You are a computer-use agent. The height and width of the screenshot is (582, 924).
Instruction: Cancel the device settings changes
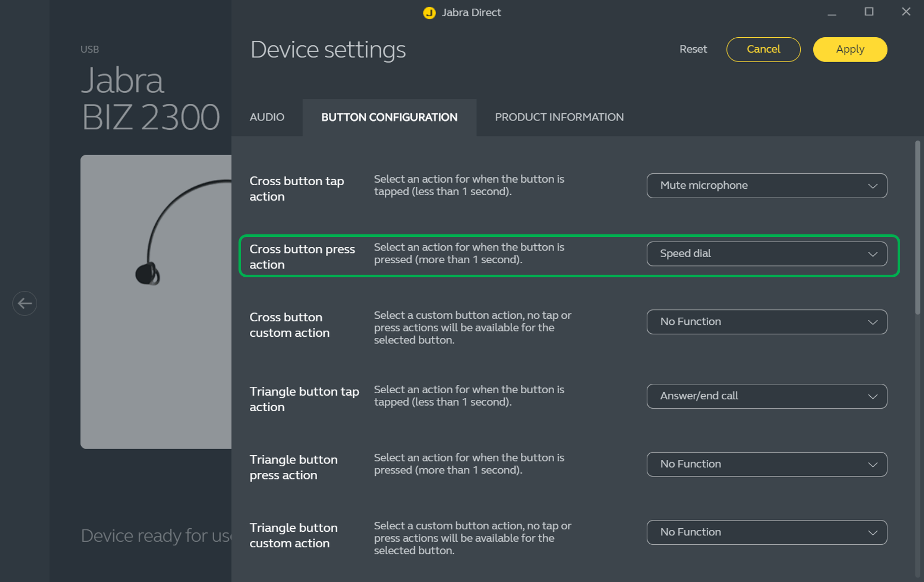tap(763, 50)
